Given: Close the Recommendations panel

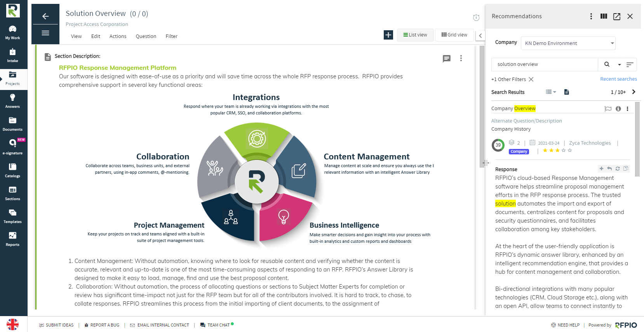Looking at the screenshot, I should pos(630,16).
